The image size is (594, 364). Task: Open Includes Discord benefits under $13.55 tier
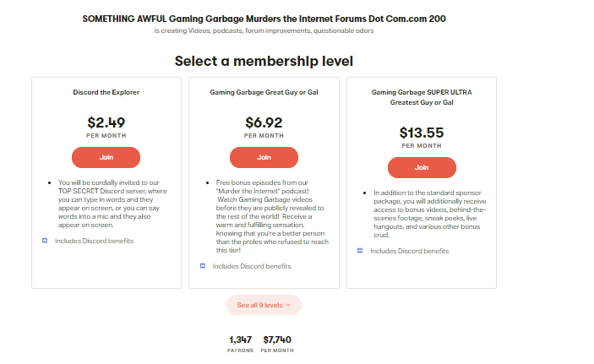(x=410, y=251)
